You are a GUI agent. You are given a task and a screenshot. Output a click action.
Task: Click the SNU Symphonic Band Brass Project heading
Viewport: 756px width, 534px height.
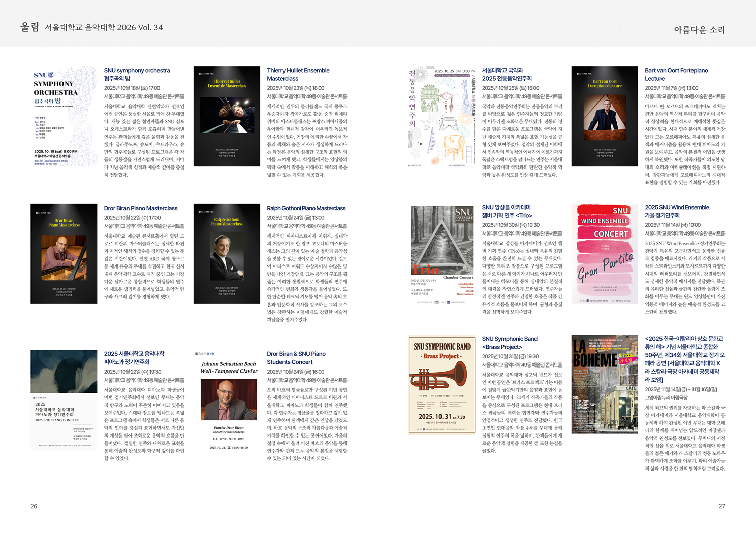pos(510,343)
